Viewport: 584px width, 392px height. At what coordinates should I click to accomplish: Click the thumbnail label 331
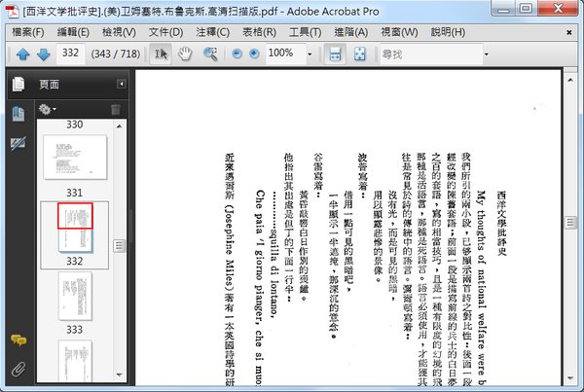tap(75, 193)
